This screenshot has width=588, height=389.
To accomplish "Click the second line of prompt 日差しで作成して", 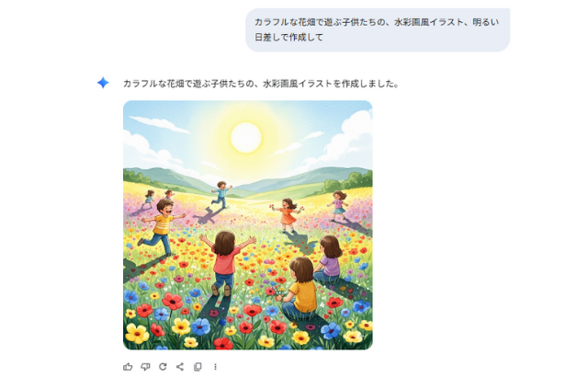I will pos(288,37).
